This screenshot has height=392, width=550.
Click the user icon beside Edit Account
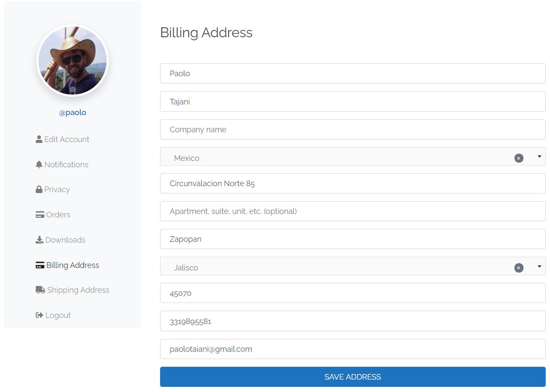(39, 139)
